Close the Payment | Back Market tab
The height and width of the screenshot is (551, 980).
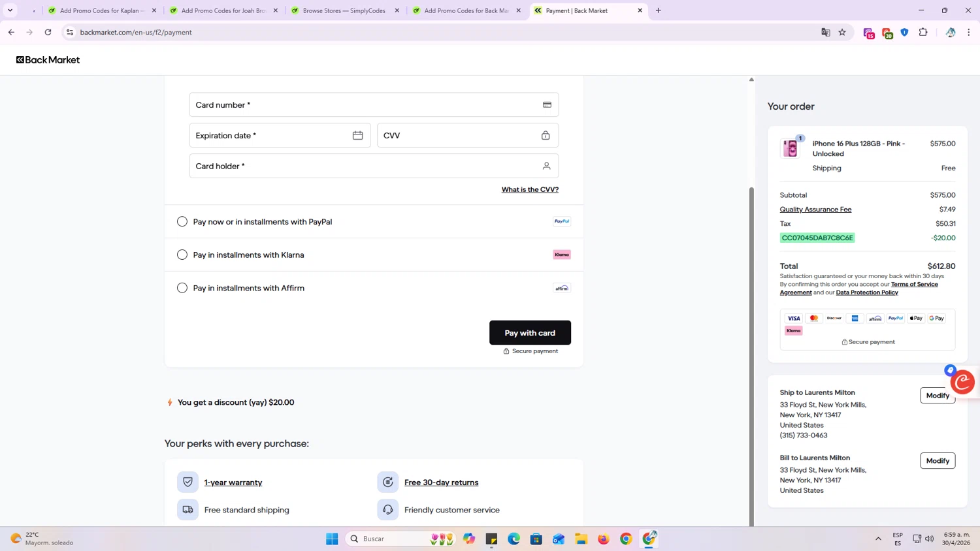pyautogui.click(x=640, y=10)
